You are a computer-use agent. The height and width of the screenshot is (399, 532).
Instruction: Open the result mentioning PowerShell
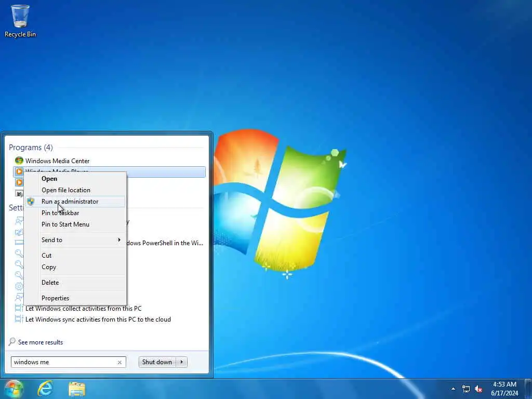click(165, 243)
